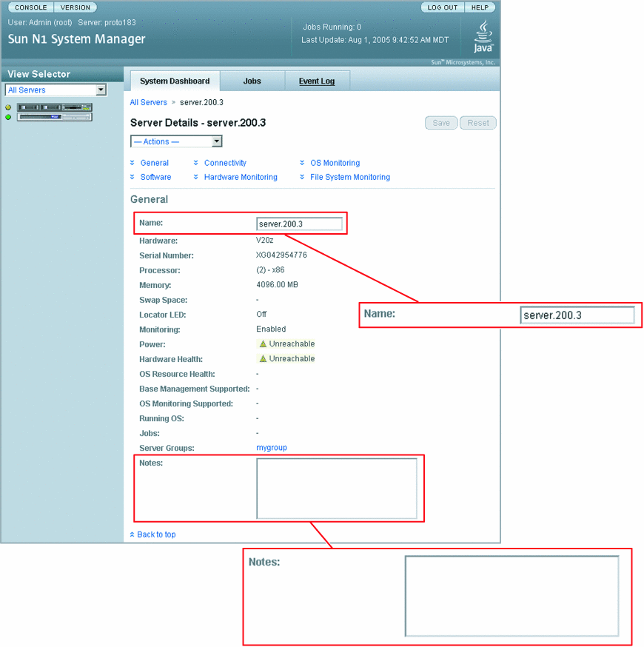Click the server.200.3 breadcrumb text

pyautogui.click(x=202, y=102)
